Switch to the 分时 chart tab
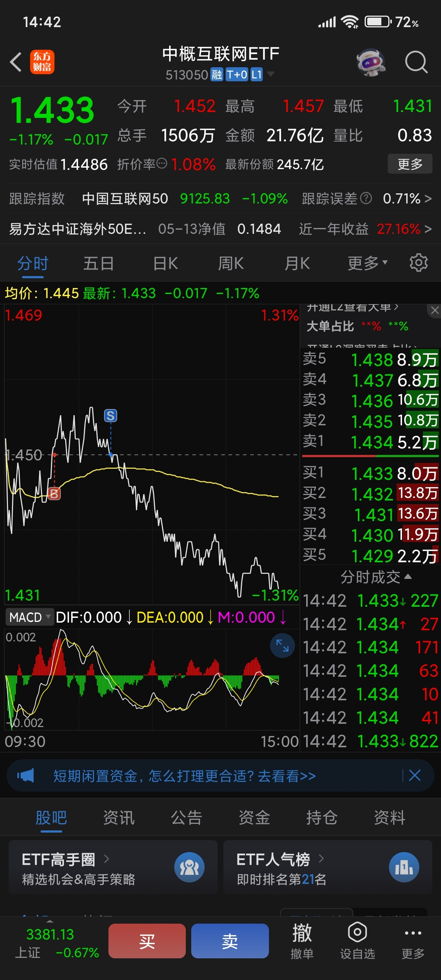This screenshot has height=980, width=441. (x=33, y=263)
